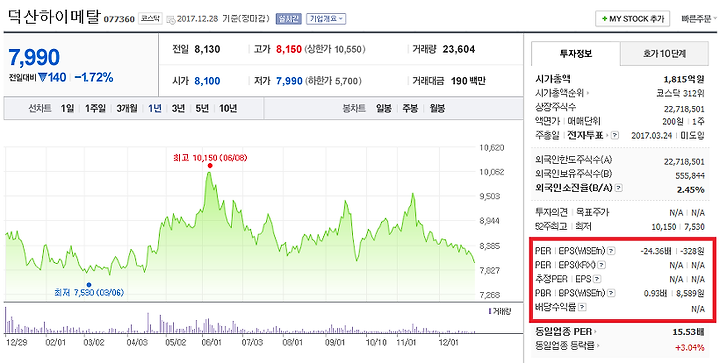Viewport: 720px width, 363px height.
Task: Select 1일 line chart range
Action: point(67,109)
